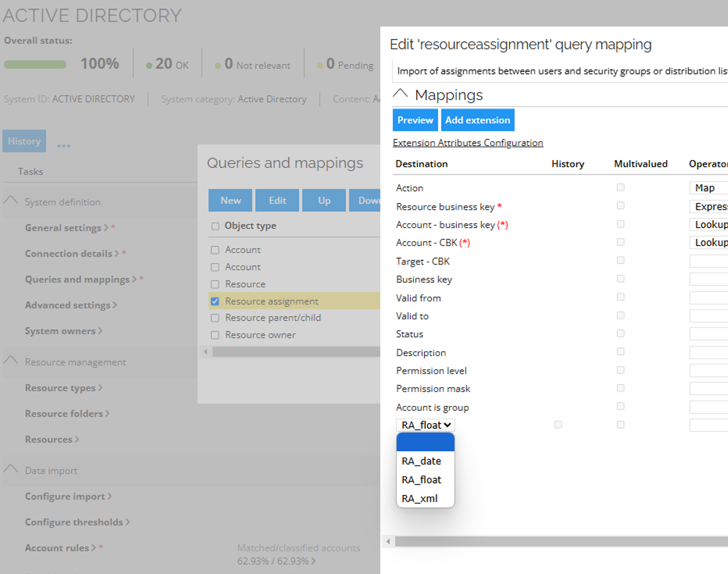Click the overall status progress bar
Screen dimensions: 728x574
[x=35, y=64]
